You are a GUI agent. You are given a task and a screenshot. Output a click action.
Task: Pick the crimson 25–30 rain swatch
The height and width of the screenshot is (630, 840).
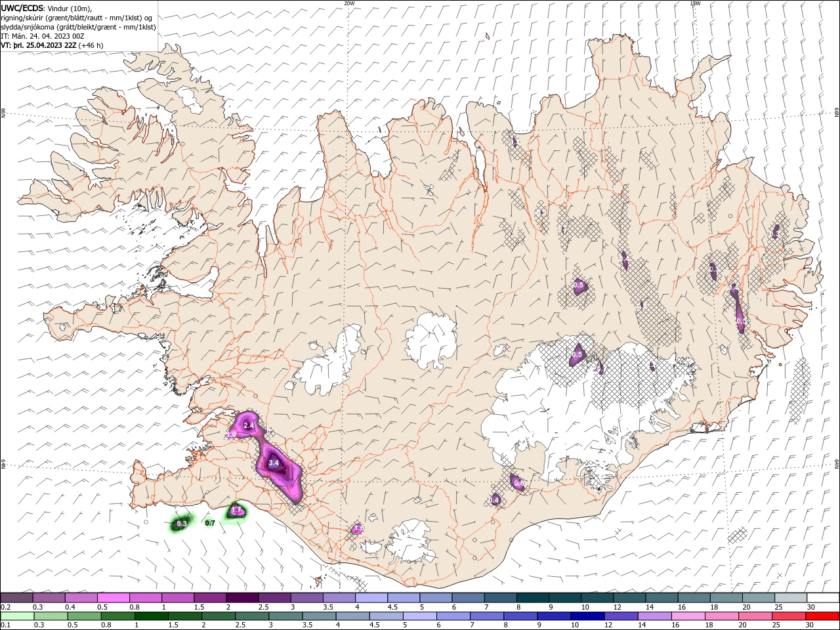coord(789,616)
